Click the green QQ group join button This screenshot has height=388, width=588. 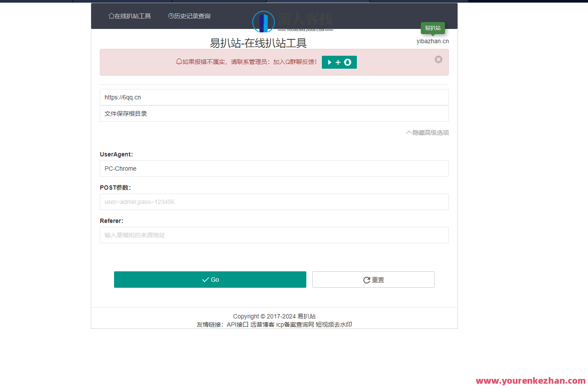coord(339,62)
